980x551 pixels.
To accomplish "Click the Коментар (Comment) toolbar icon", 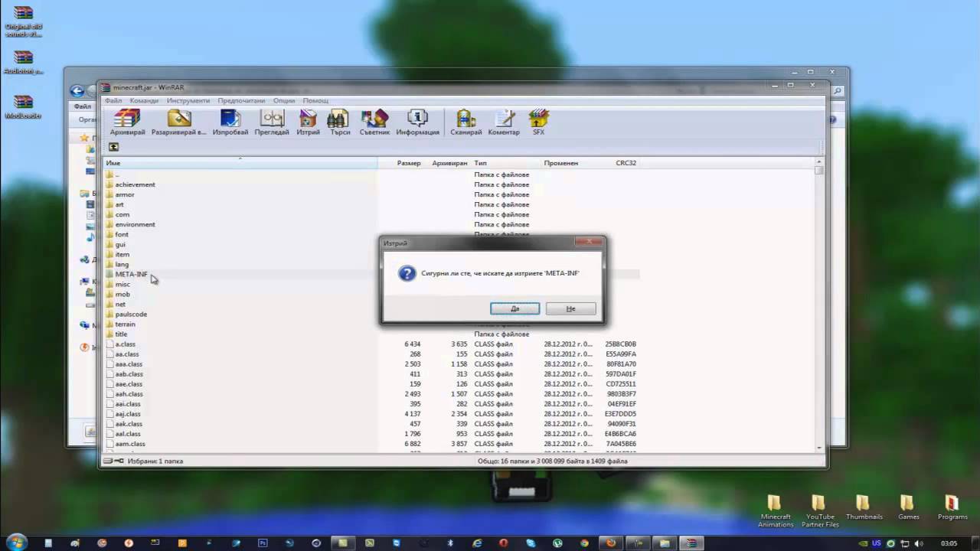I will pyautogui.click(x=504, y=122).
